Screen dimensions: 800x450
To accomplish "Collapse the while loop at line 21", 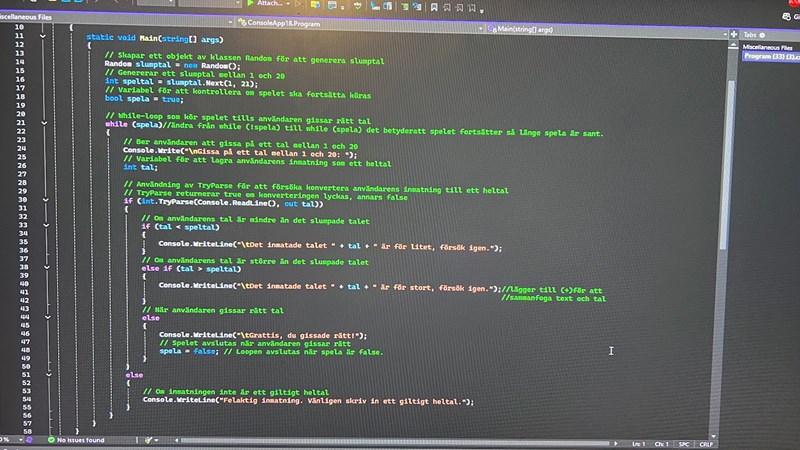I will point(44,124).
